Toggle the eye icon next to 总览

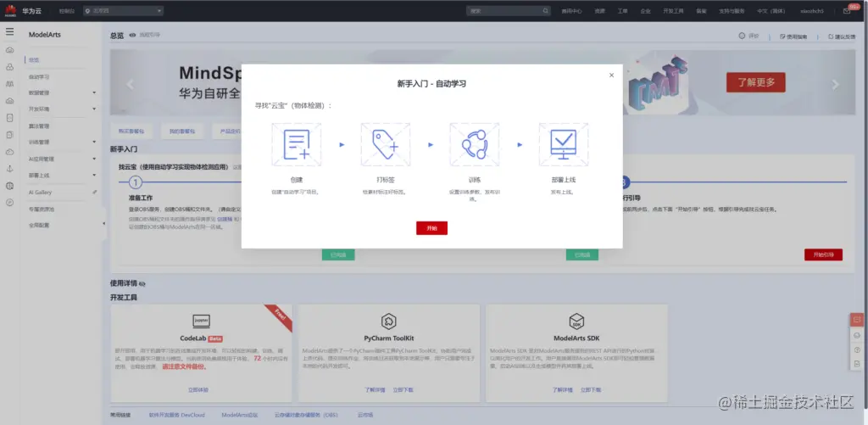click(132, 35)
